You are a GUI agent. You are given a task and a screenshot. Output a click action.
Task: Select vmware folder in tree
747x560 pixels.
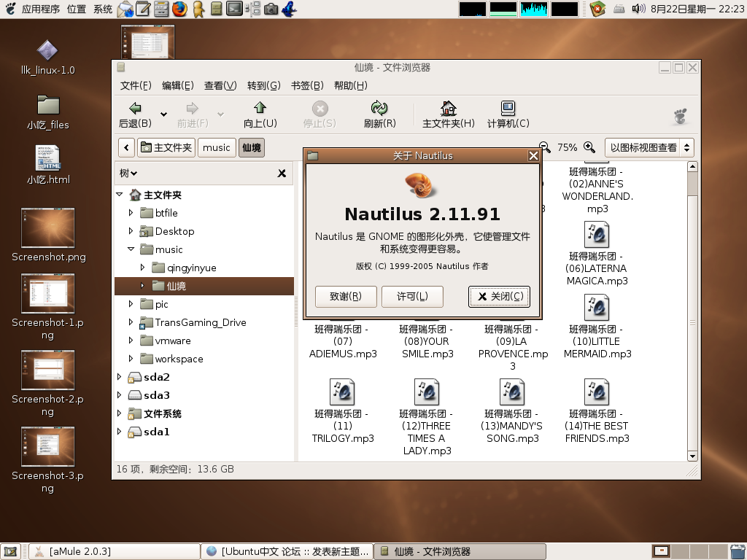[x=166, y=341]
